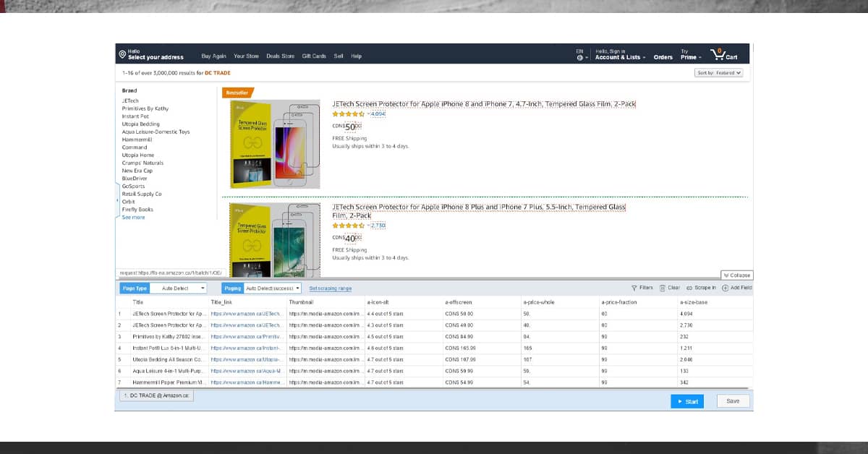Collapse the data preview panel
The height and width of the screenshot is (454, 868).
click(736, 275)
